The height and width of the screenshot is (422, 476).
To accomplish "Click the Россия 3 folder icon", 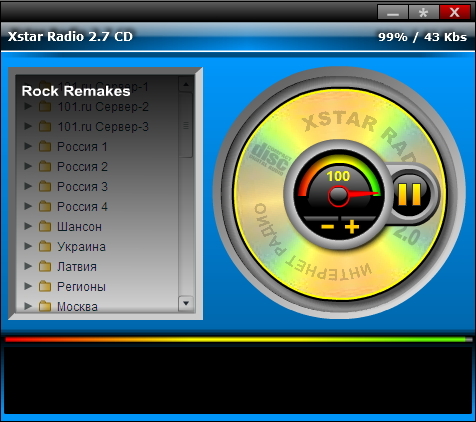I will tap(45, 186).
